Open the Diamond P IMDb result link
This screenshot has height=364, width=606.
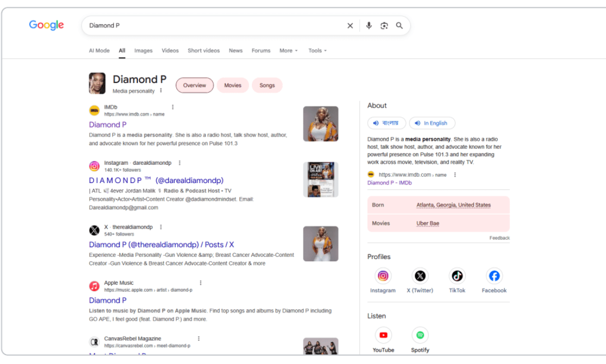click(x=108, y=125)
